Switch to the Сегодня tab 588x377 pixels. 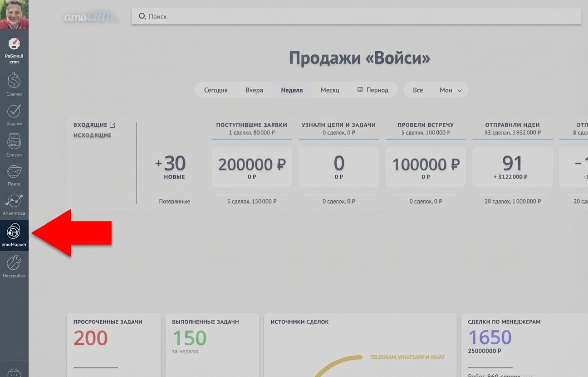(x=216, y=90)
